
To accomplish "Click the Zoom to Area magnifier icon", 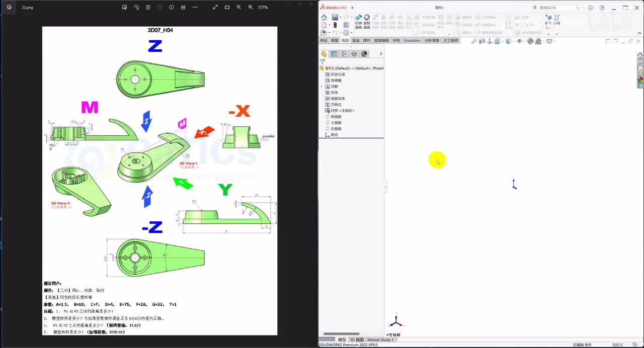I will tap(474, 41).
